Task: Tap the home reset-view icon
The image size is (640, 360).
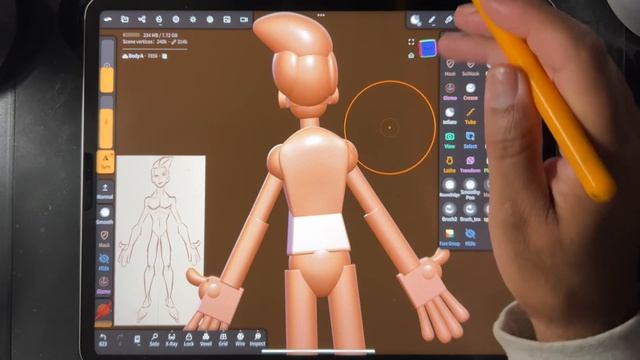Action: click(x=411, y=55)
